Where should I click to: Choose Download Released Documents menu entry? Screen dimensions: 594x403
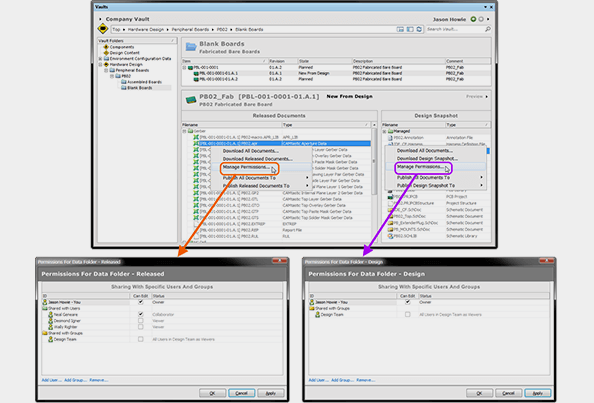pos(258,159)
